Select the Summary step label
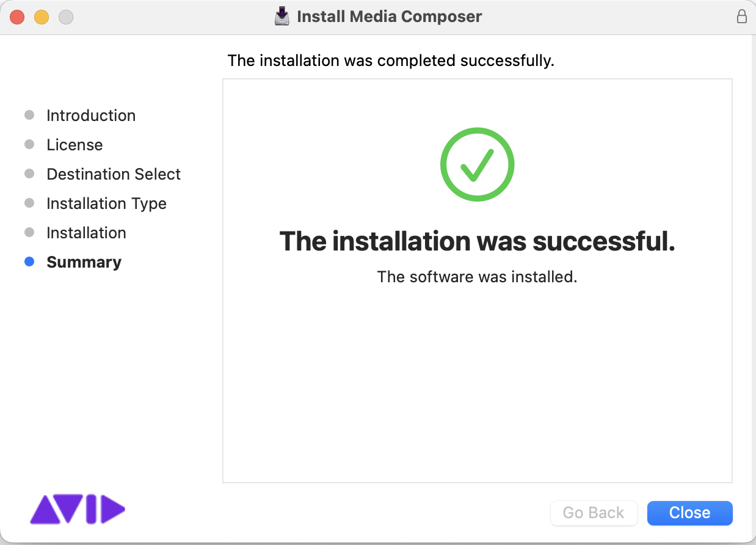756x545 pixels. click(x=84, y=262)
